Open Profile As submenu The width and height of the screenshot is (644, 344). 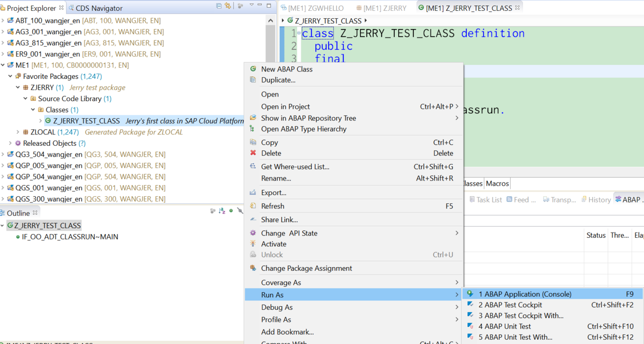(354, 320)
